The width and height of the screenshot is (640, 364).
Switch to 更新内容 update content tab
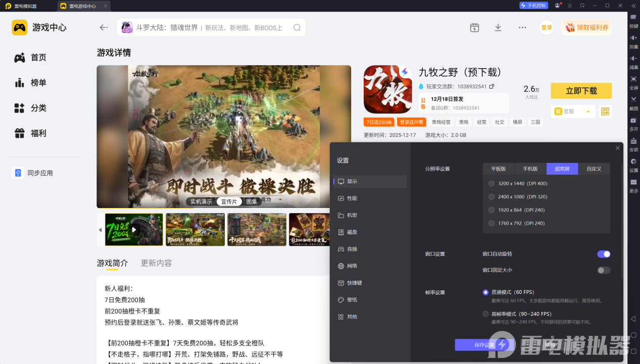pos(156,263)
